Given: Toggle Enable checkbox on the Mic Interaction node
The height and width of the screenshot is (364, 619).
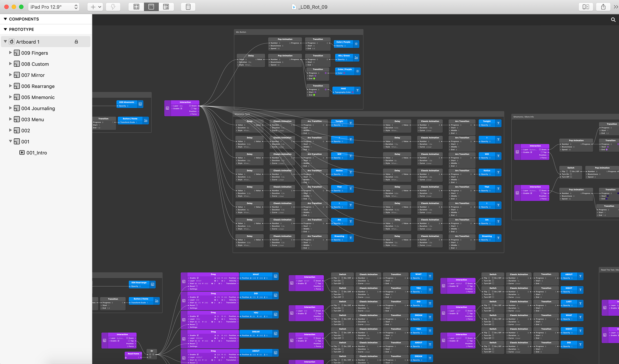Looking at the screenshot, I should pyautogui.click(x=181, y=109).
